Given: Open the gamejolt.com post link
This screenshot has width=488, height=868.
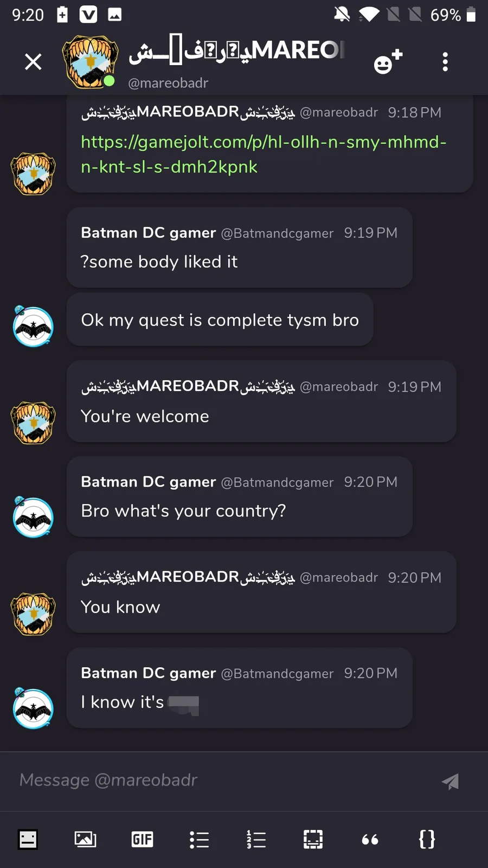Looking at the screenshot, I should coord(264,154).
